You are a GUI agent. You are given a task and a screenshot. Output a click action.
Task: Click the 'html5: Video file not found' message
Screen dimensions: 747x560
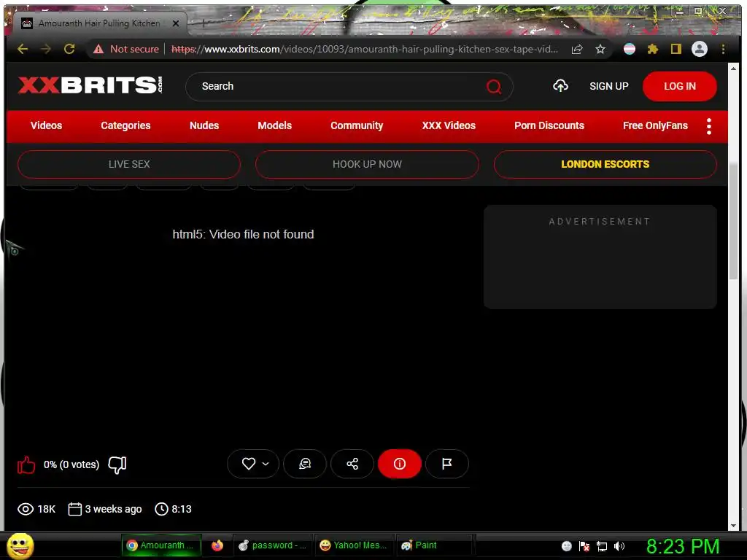[x=243, y=234]
